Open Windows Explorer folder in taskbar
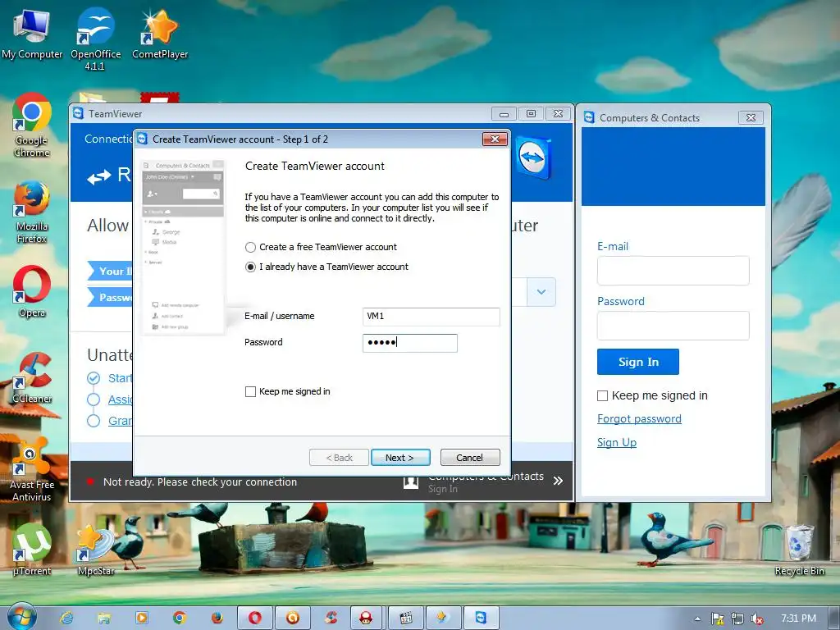The image size is (840, 630). click(x=104, y=619)
